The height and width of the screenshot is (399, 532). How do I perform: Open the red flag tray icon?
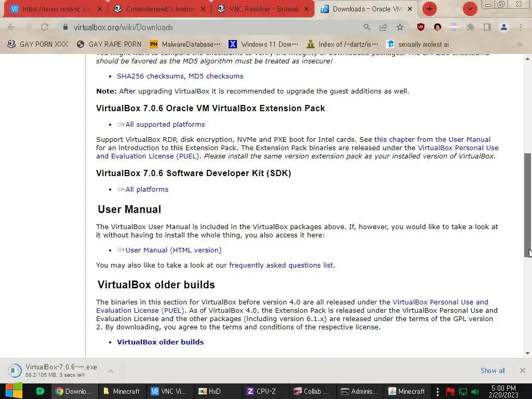point(450,392)
